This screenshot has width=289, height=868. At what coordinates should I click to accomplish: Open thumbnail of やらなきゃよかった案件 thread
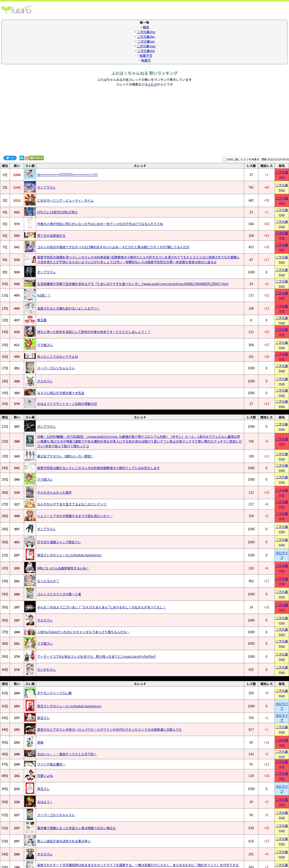coord(30,492)
